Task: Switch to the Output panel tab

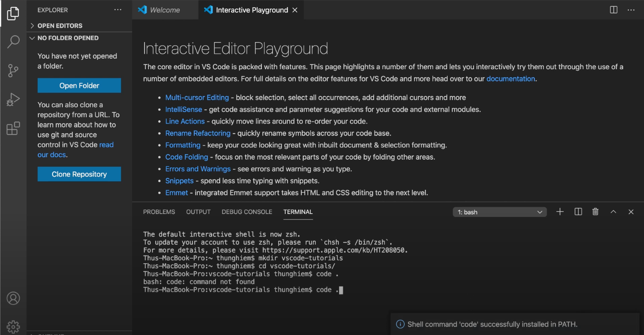Action: (x=198, y=211)
